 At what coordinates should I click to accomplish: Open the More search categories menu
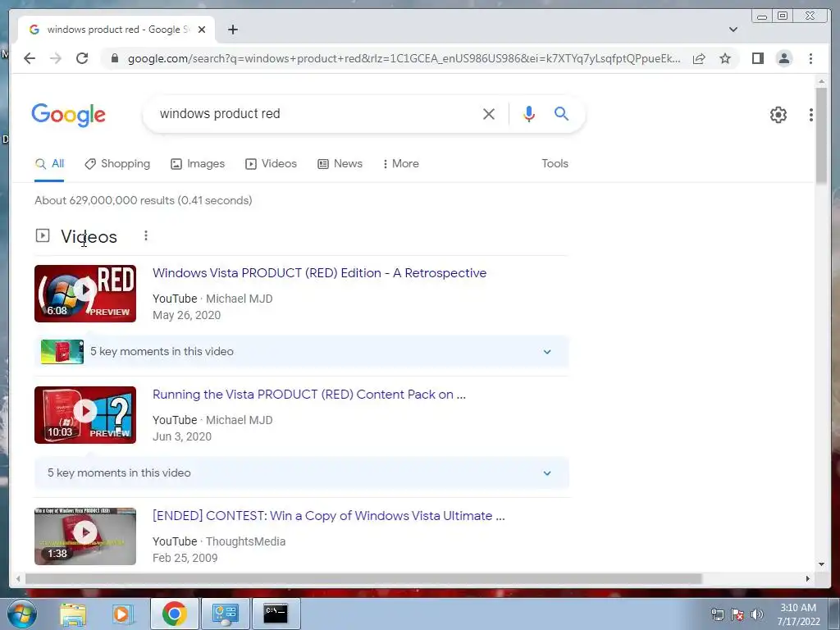coord(400,164)
